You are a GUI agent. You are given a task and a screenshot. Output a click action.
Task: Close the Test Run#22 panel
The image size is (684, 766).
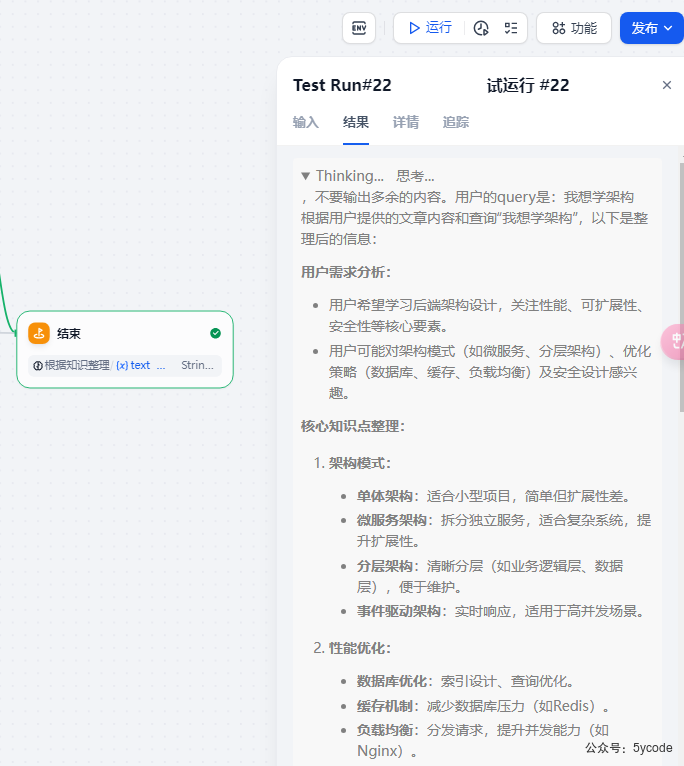tap(666, 85)
